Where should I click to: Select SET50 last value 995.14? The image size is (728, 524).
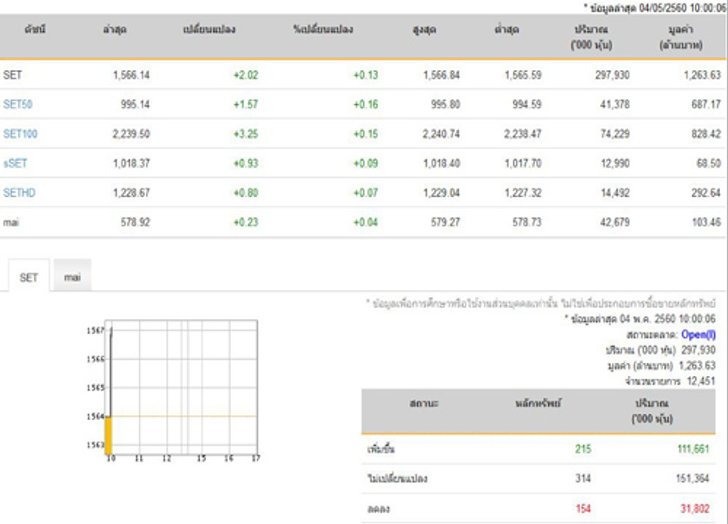click(135, 104)
